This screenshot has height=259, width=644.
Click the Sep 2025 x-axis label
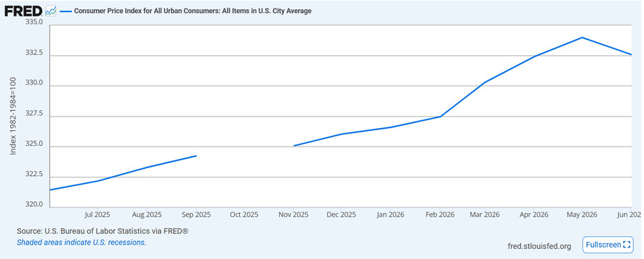pos(196,215)
